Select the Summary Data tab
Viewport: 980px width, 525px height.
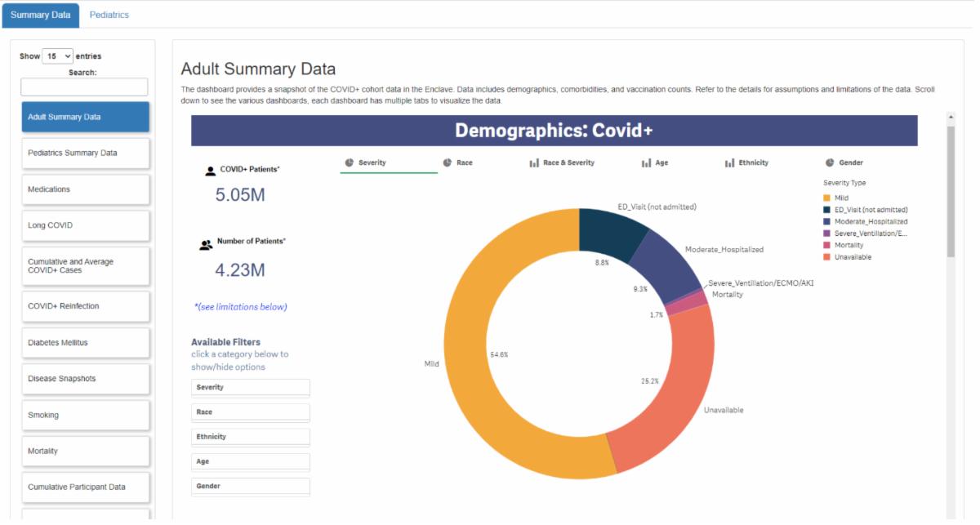tap(40, 15)
